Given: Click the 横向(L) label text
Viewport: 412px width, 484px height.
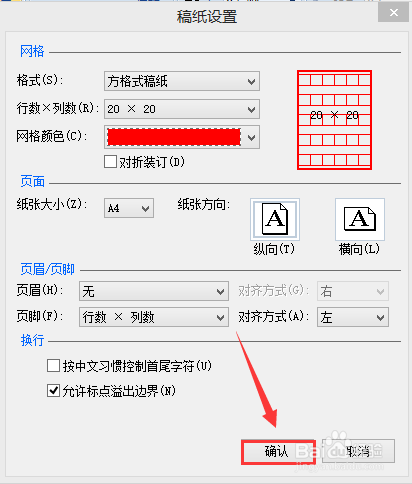Looking at the screenshot, I should pos(359,249).
